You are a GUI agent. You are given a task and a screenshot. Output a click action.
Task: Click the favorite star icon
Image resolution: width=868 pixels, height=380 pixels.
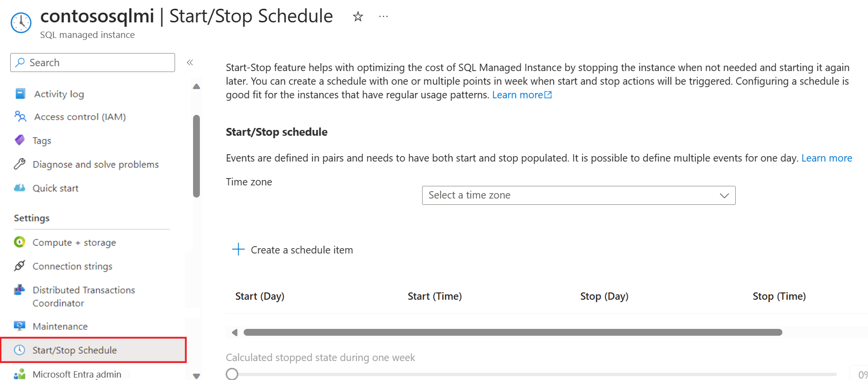[358, 17]
